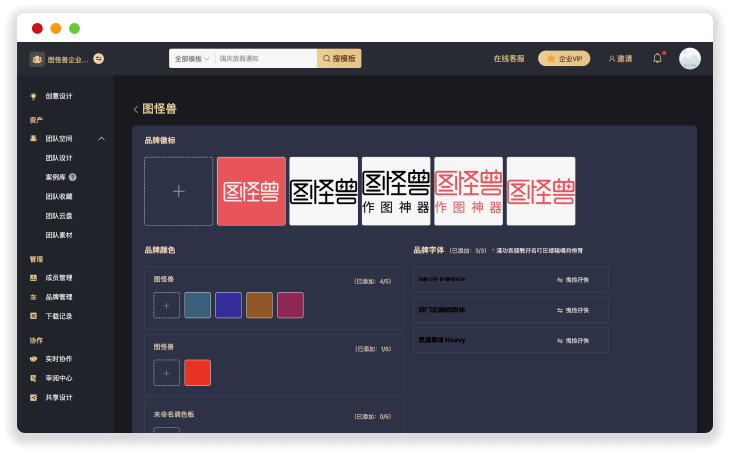This screenshot has height=454, width=730.
Task: Click the 在线客服 link
Action: point(509,59)
